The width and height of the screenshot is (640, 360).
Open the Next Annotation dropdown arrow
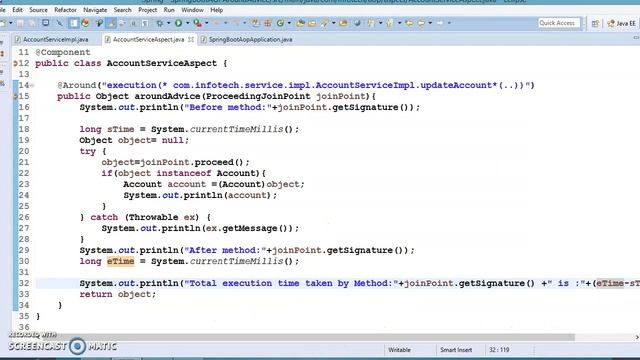[x=380, y=23]
